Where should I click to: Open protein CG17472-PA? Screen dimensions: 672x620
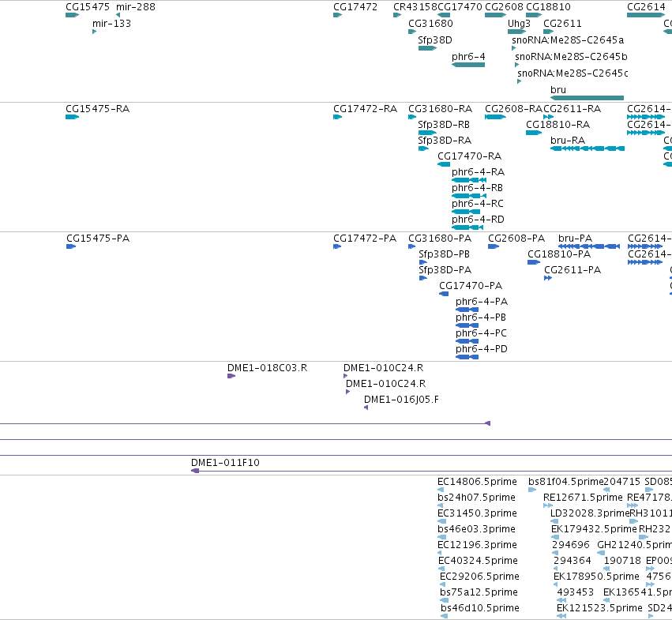click(337, 246)
